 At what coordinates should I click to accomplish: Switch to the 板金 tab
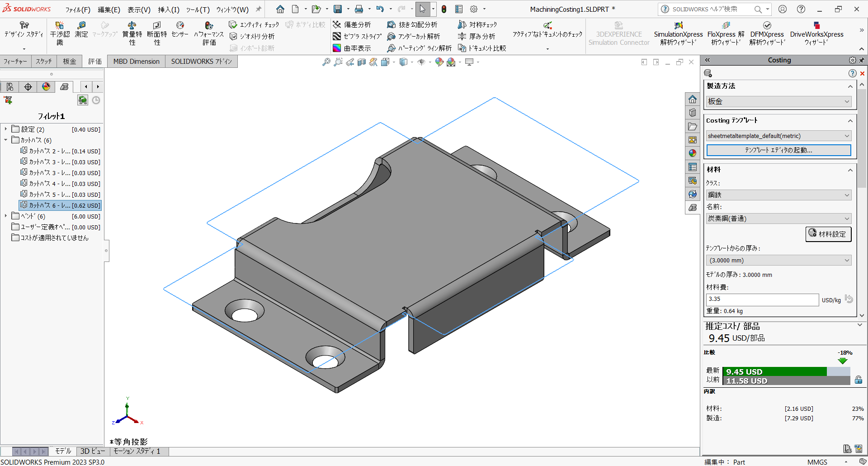(69, 61)
